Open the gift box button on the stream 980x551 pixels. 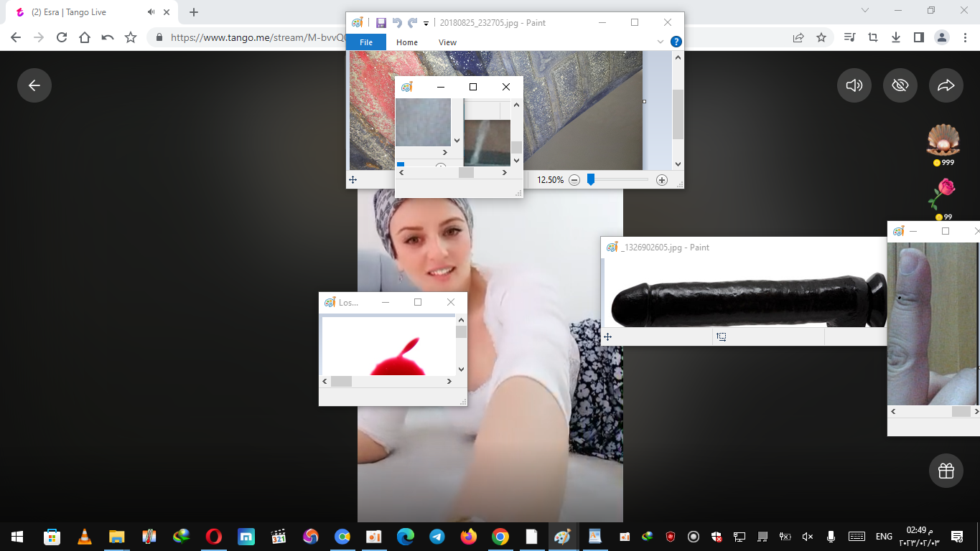coord(946,471)
